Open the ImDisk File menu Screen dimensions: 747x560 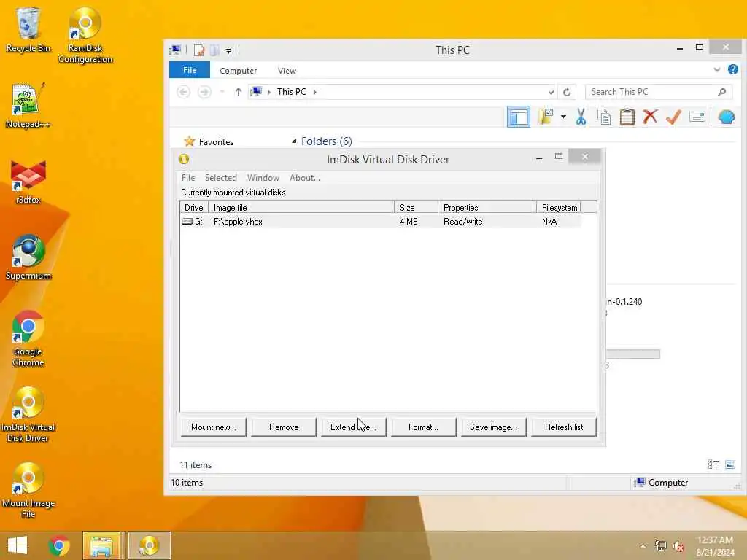pos(188,178)
